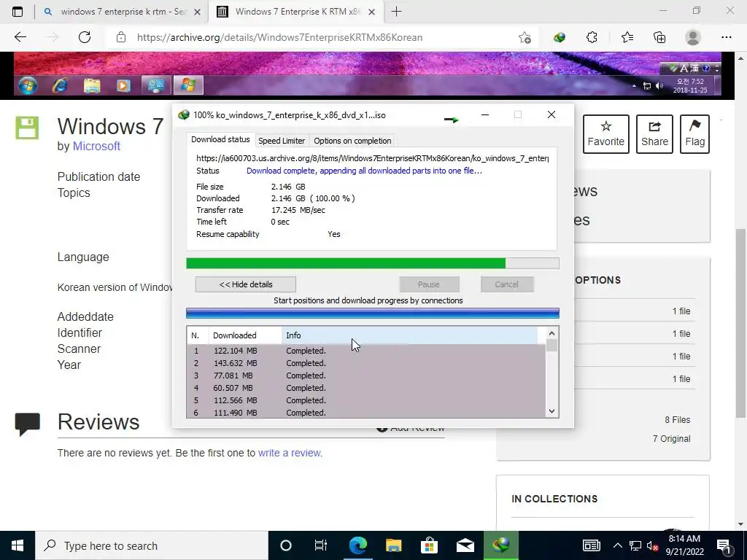This screenshot has width=747, height=560.
Task: Click the connections list scroll up arrow
Action: (551, 333)
